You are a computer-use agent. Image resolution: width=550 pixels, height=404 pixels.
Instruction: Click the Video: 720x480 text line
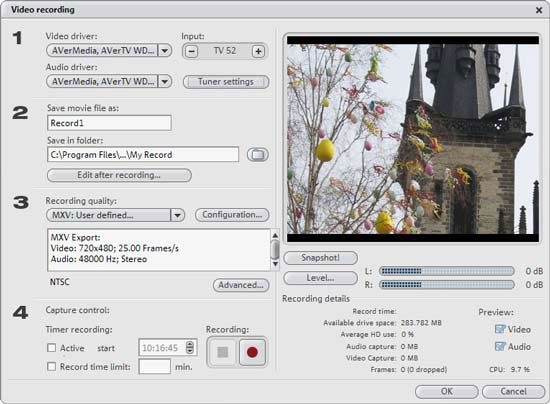click(115, 248)
